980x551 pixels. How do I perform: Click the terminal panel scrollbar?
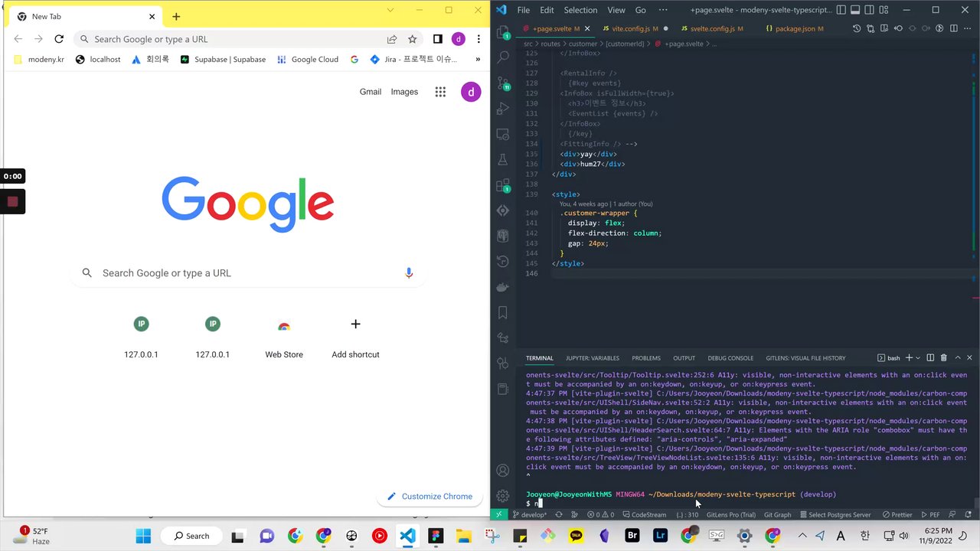click(x=976, y=503)
